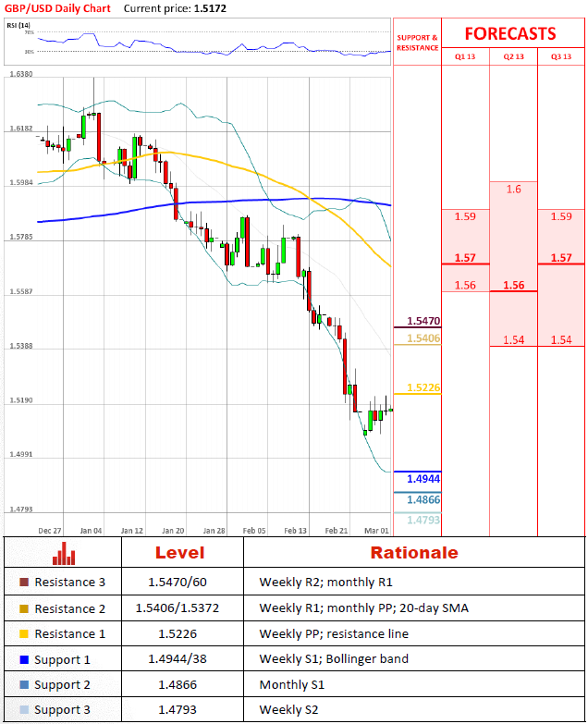Click the '1.5470/60' level table cell

pyautogui.click(x=178, y=582)
